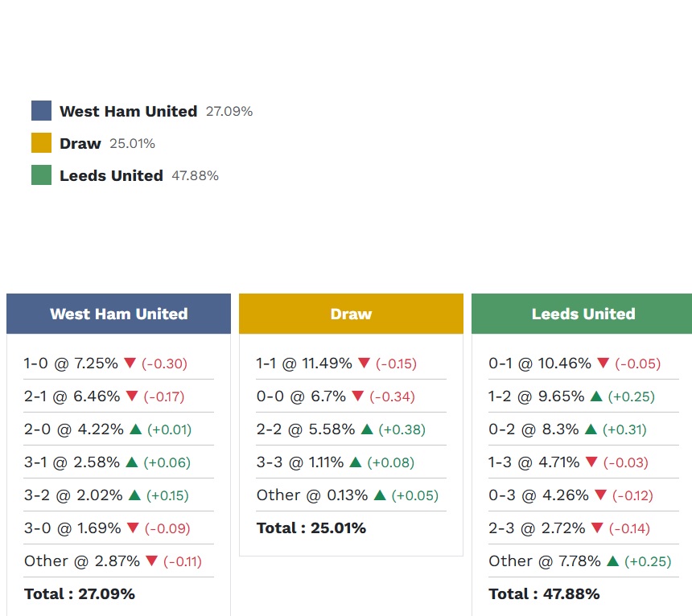The image size is (692, 616).
Task: Select the West Ham United column header
Action: tap(118, 314)
